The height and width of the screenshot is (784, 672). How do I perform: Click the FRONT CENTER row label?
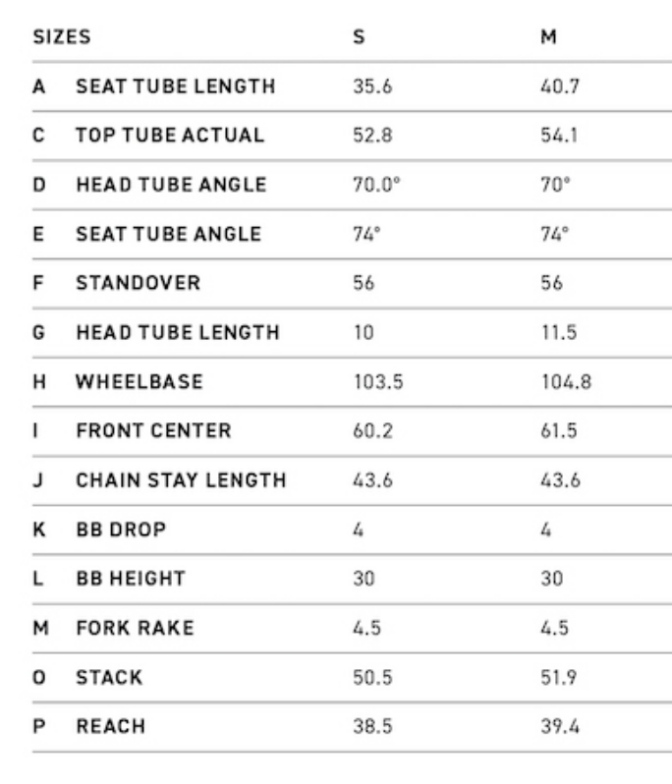tap(154, 431)
